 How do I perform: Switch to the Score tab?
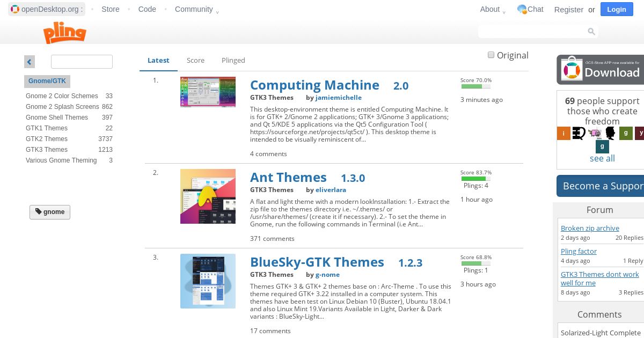click(195, 61)
